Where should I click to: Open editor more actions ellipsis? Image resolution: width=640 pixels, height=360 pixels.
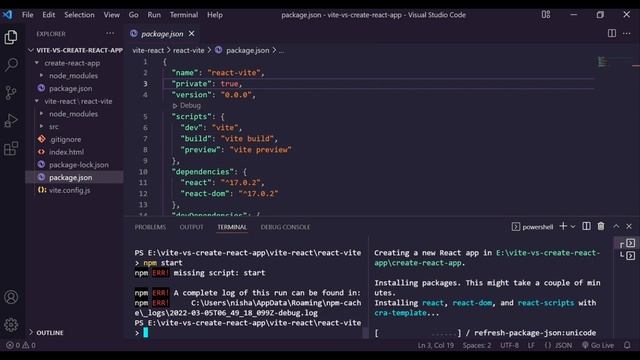pyautogui.click(x=627, y=33)
